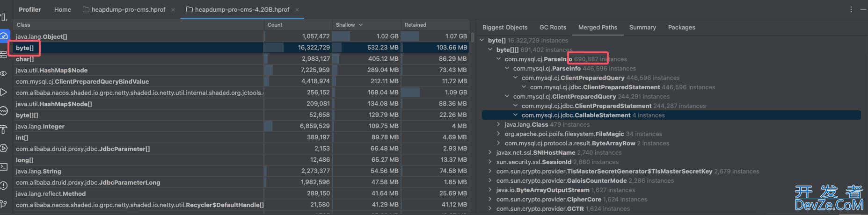Collapse ParseInfo 446,596 instances node
The image size is (868, 215).
(x=507, y=68)
